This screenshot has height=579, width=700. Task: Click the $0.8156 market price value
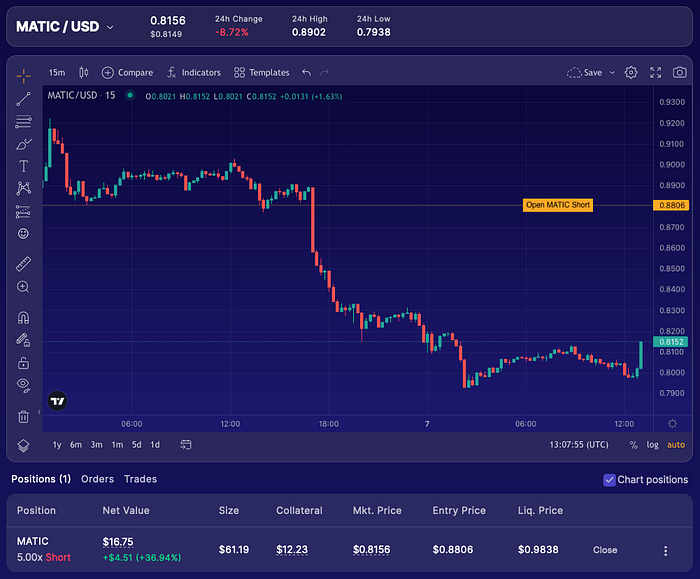[371, 550]
